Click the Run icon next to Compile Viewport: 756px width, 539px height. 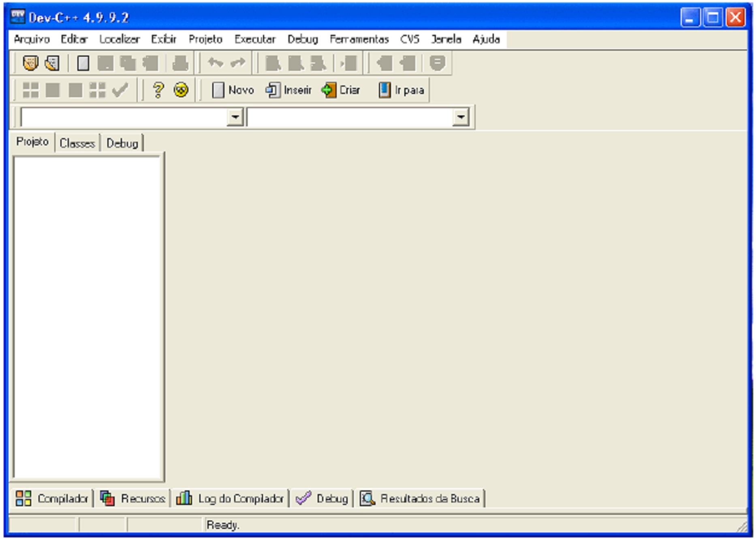tap(53, 90)
